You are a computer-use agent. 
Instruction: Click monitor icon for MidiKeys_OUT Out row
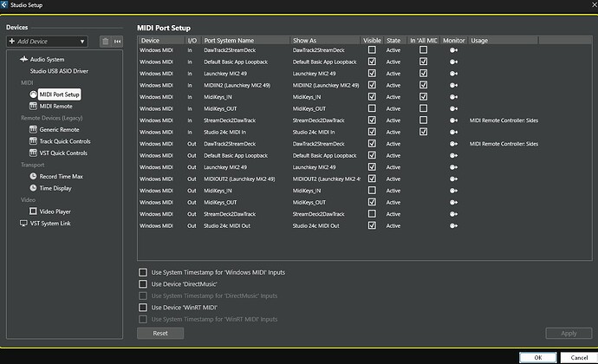click(x=453, y=203)
